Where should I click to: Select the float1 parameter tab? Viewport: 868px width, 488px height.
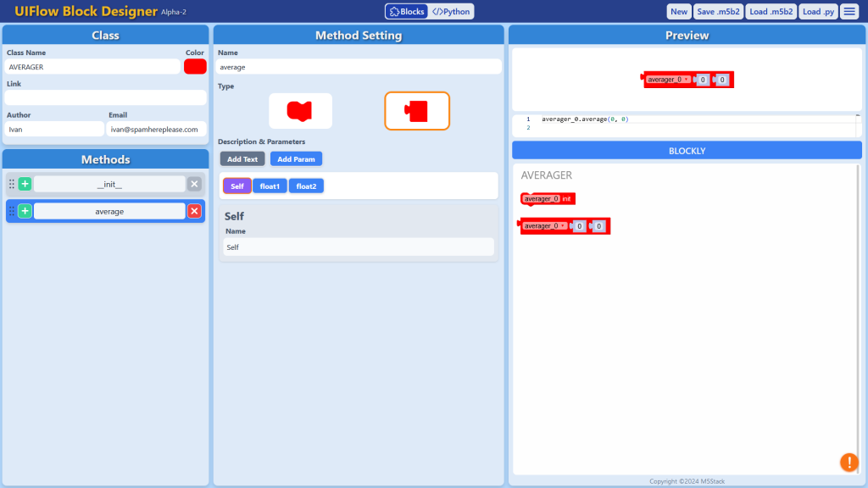point(270,186)
